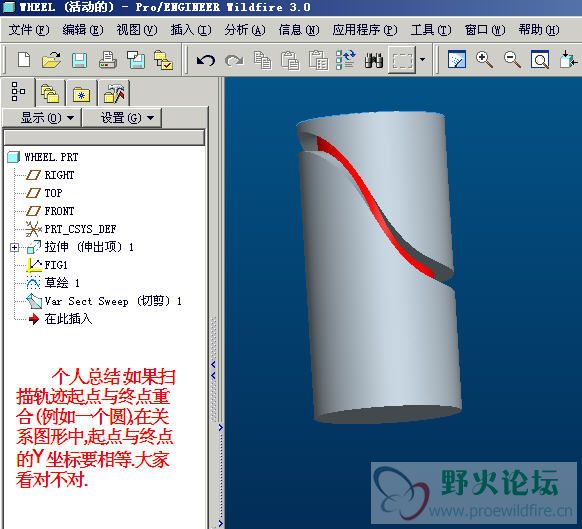Screen dimensions: 582x529
Task: Switch to the Connections tab
Action: coord(114,93)
